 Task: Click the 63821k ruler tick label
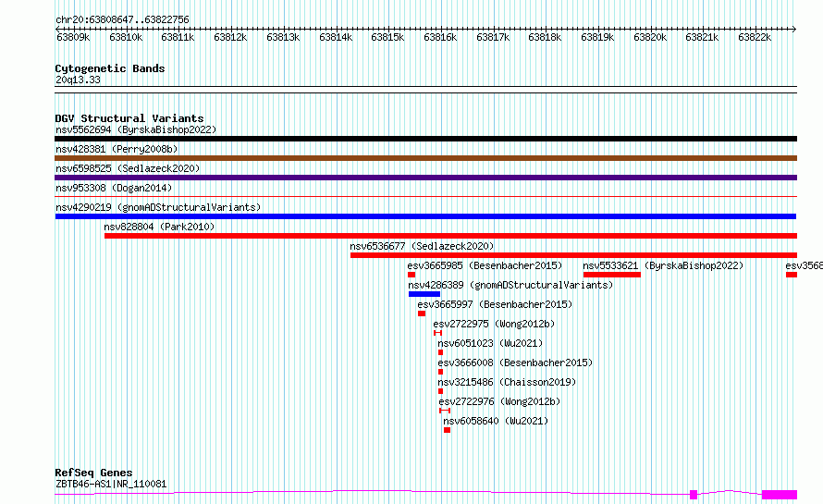tap(702, 37)
